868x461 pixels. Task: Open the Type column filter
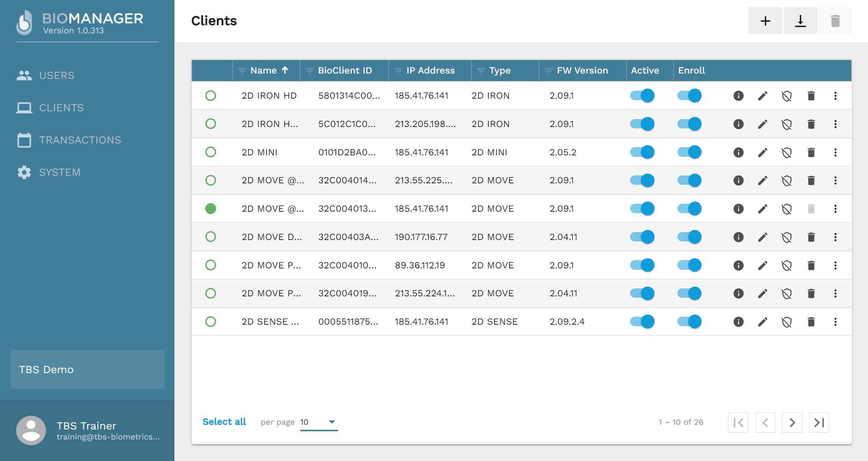pyautogui.click(x=481, y=71)
